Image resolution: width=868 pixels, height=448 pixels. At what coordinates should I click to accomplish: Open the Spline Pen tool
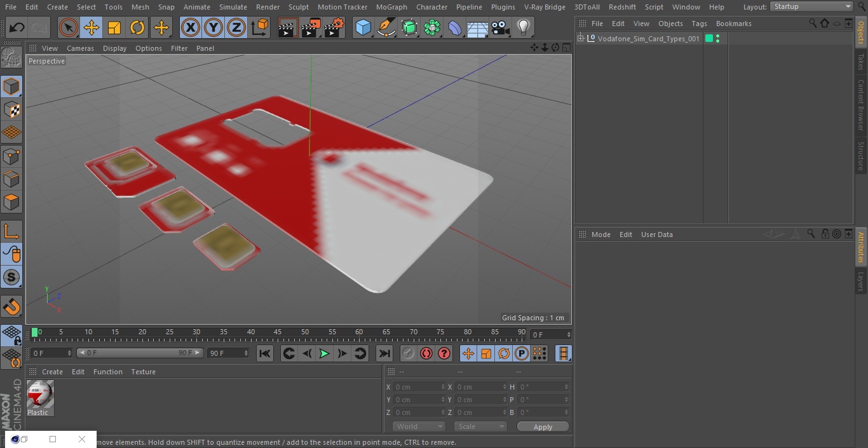pyautogui.click(x=386, y=27)
